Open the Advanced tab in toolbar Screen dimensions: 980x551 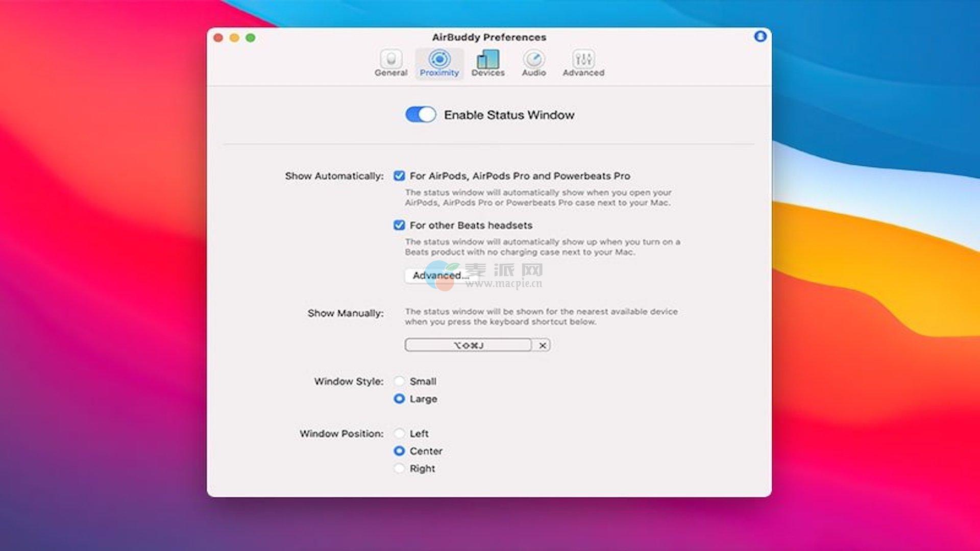[583, 63]
